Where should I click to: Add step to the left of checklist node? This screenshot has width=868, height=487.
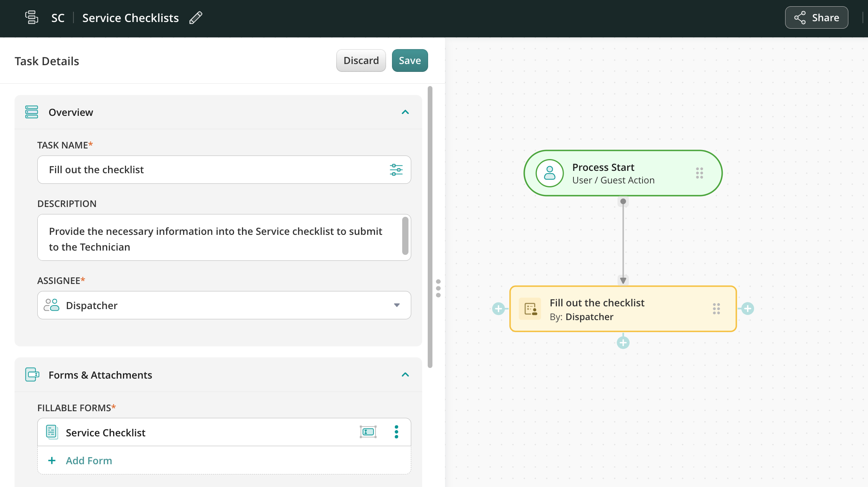coord(498,309)
